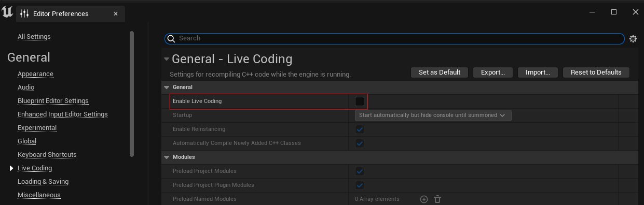Open the settings gear next to search
This screenshot has height=205, width=644.
633,39
